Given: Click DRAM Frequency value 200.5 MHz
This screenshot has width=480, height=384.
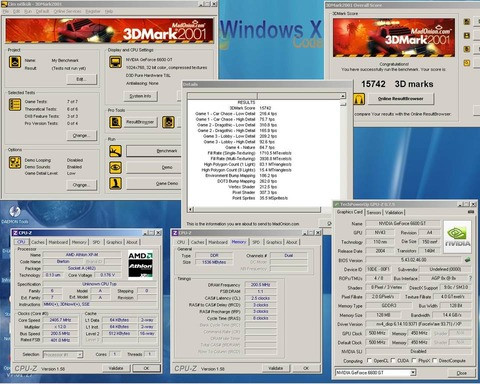Looking at the screenshot, I should (x=260, y=285).
